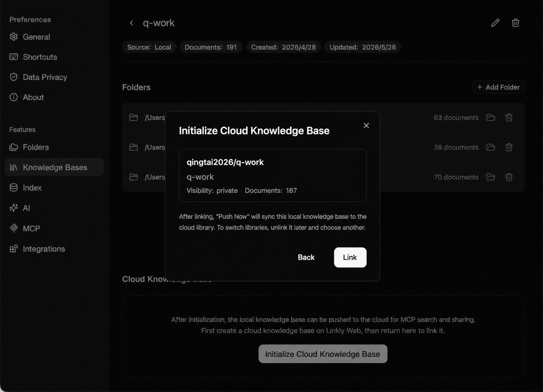The image size is (543, 392).
Task: Click the Created: 2026/4/28 chip
Action: [x=283, y=47]
